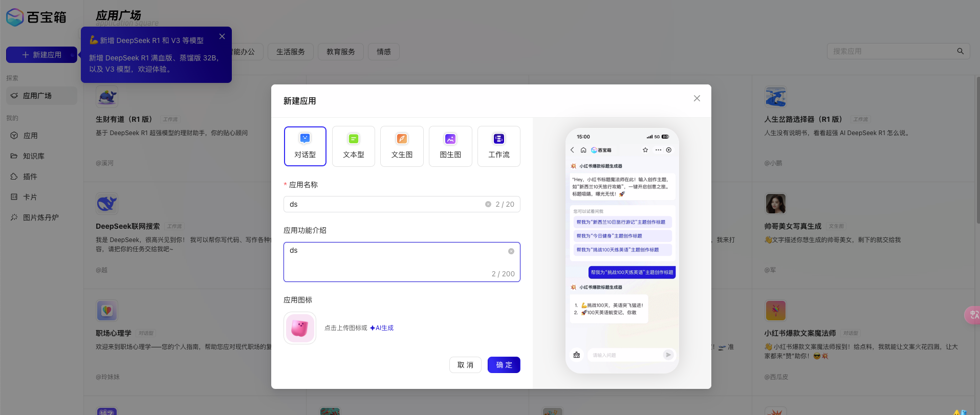Close the 新建应用 dialog
This screenshot has height=415, width=980.
[697, 98]
